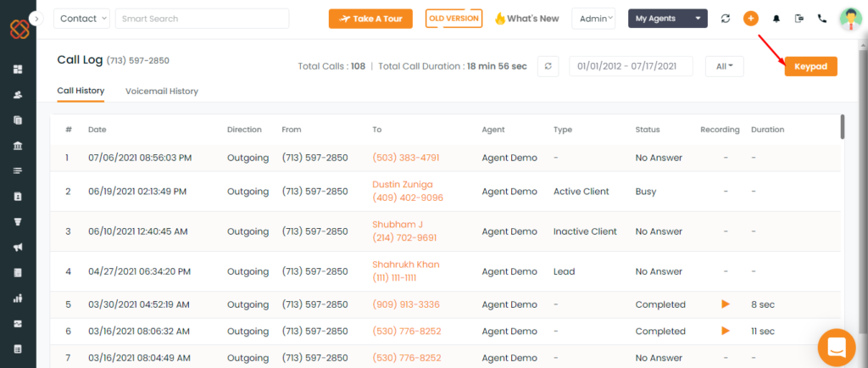Viewport: 868px width, 368px height.
Task: Click the phone handset icon in top bar
Action: [822, 19]
